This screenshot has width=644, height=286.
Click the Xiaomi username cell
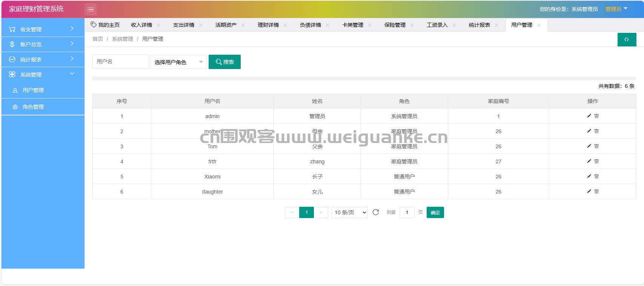pyautogui.click(x=212, y=177)
